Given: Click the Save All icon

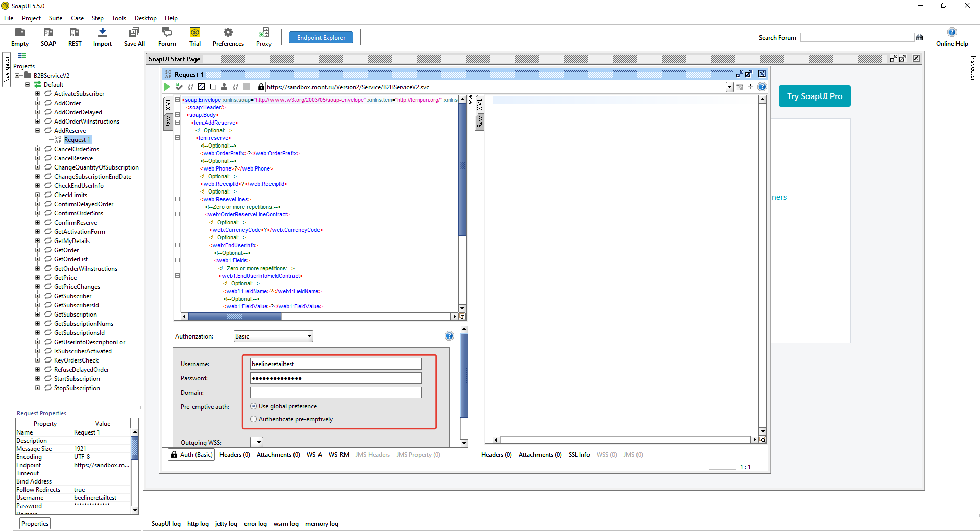Looking at the screenshot, I should click(x=134, y=33).
